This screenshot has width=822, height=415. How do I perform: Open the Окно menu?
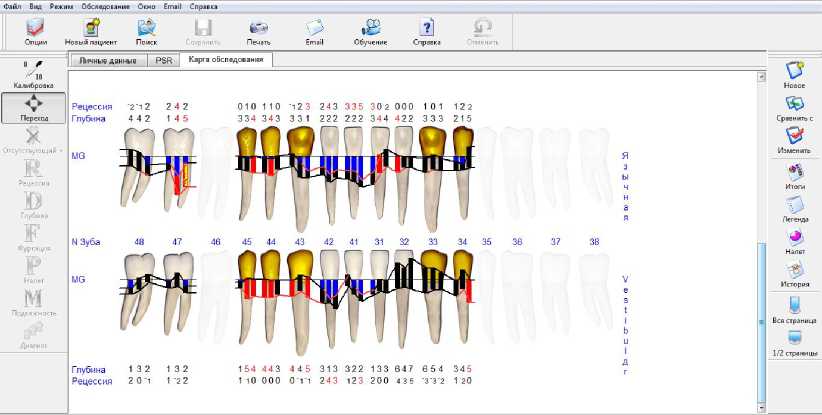click(x=146, y=7)
